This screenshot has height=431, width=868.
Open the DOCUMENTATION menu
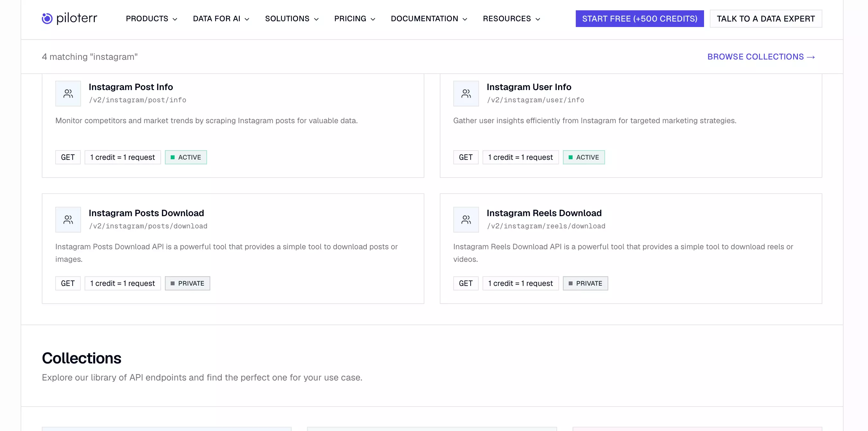click(x=429, y=19)
